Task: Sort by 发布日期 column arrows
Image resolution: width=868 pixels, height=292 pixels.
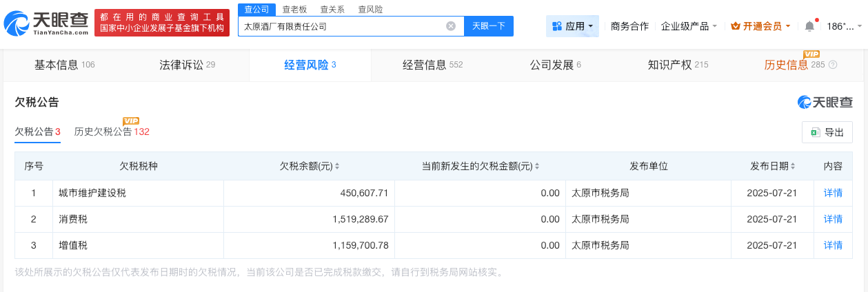Action: pyautogui.click(x=792, y=167)
